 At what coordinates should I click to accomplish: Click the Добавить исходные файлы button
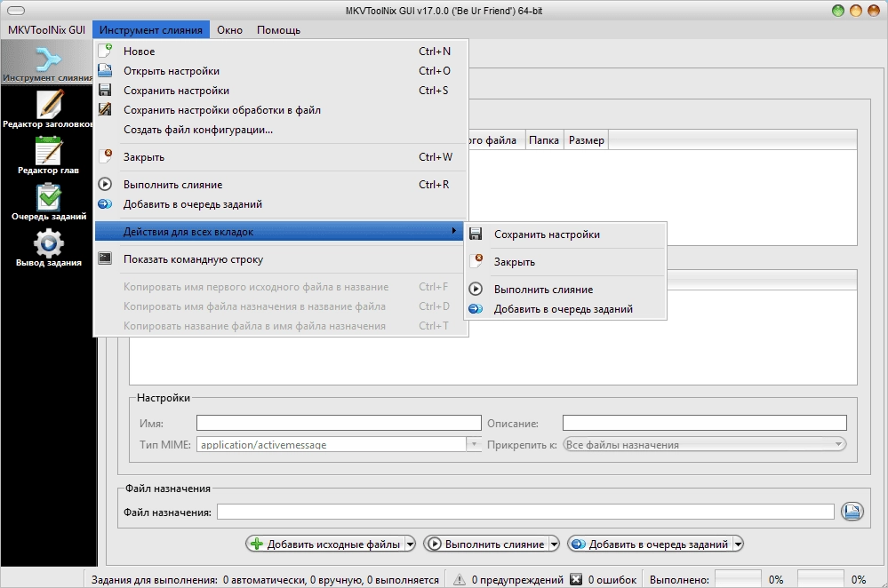coord(325,544)
